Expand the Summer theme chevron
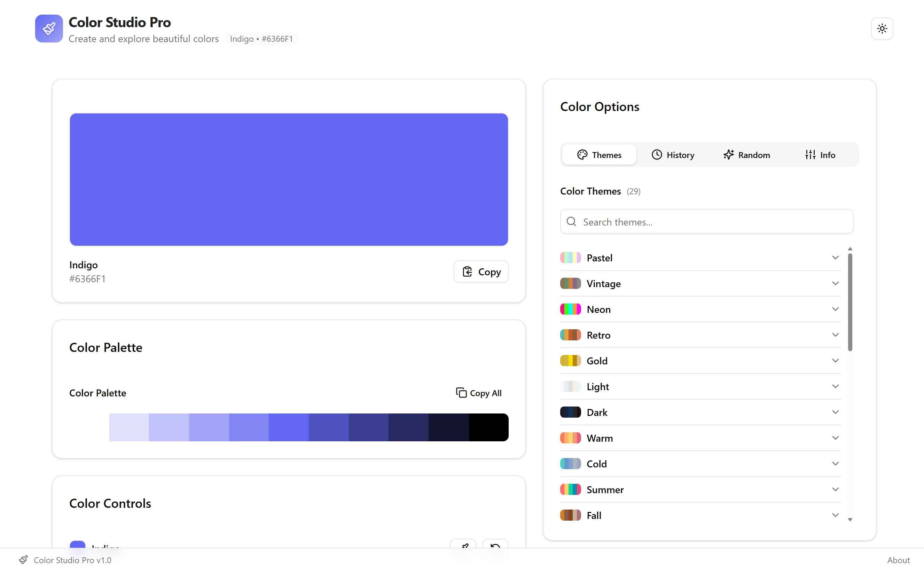 (835, 489)
